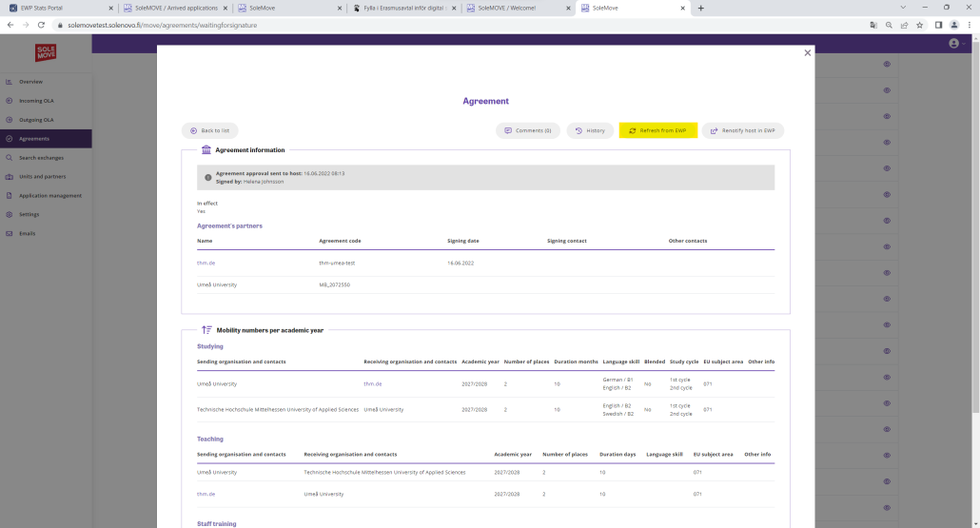This screenshot has height=528, width=980.
Task: Click agreement code thm-umea-test
Action: (337, 264)
